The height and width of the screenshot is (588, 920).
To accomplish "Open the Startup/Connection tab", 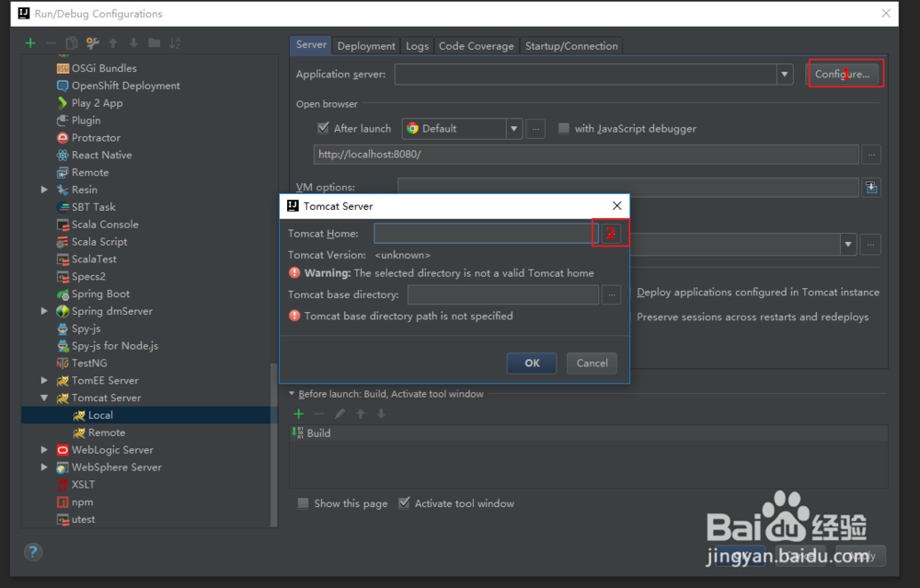I will pyautogui.click(x=571, y=46).
